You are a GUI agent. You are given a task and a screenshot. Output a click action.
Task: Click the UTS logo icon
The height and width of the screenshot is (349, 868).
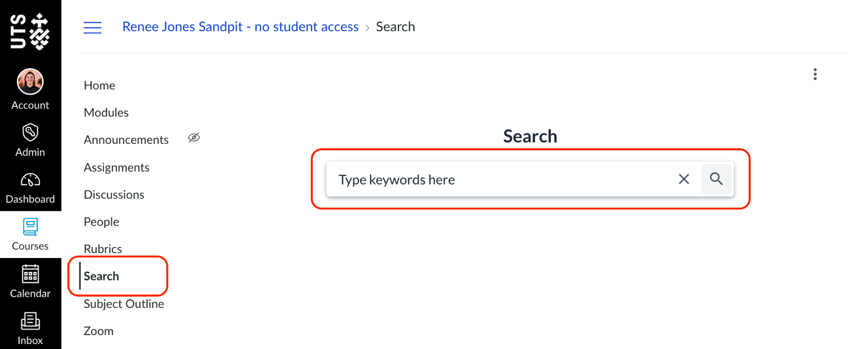[30, 31]
